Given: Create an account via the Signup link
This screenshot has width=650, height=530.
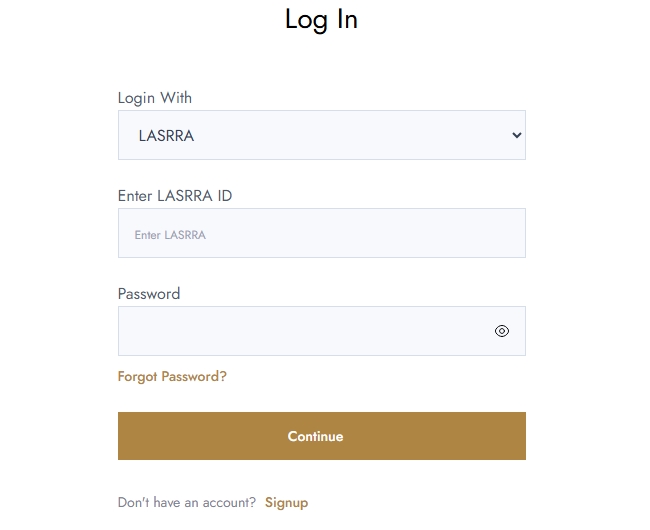Looking at the screenshot, I should [x=286, y=502].
